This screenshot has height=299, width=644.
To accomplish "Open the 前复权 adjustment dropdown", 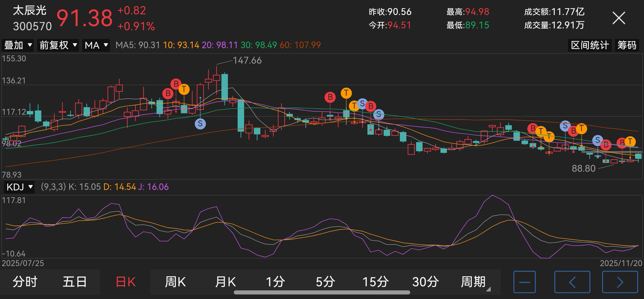I will coord(58,45).
